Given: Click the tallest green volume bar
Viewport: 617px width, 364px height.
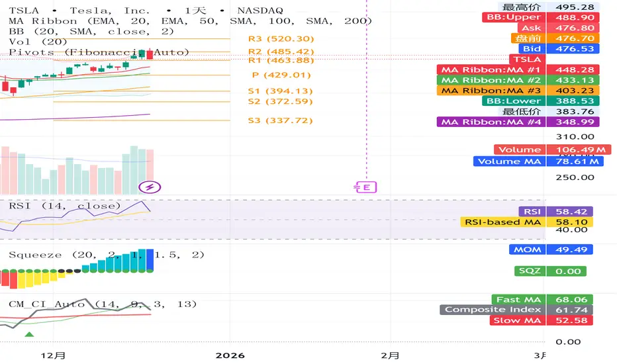Looking at the screenshot, I should pos(134,170).
